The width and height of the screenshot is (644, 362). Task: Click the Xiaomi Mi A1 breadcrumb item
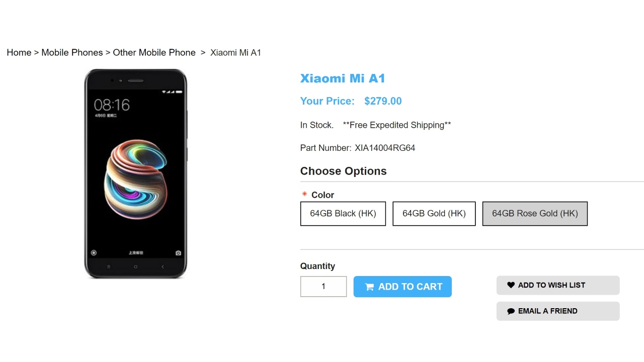coord(235,53)
